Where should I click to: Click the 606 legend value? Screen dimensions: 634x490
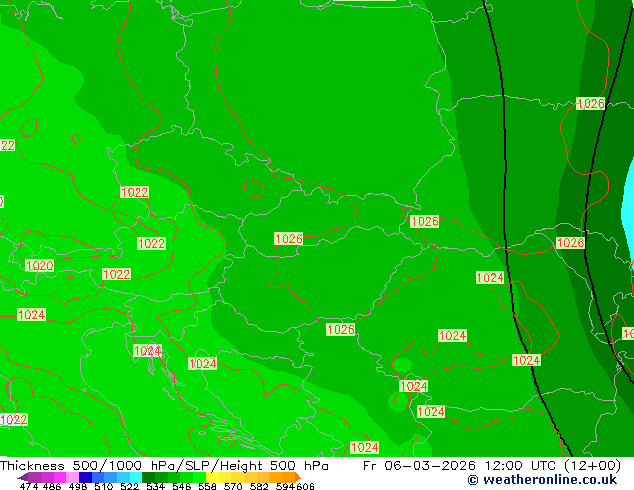304,486
